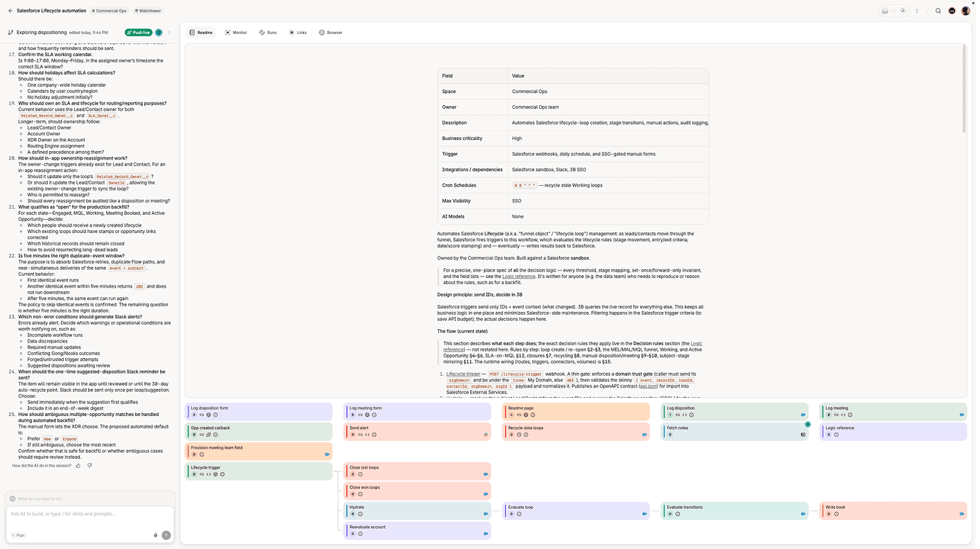Open the Exploring dispositioning branch selector
The image size is (980, 549).
click(37, 33)
